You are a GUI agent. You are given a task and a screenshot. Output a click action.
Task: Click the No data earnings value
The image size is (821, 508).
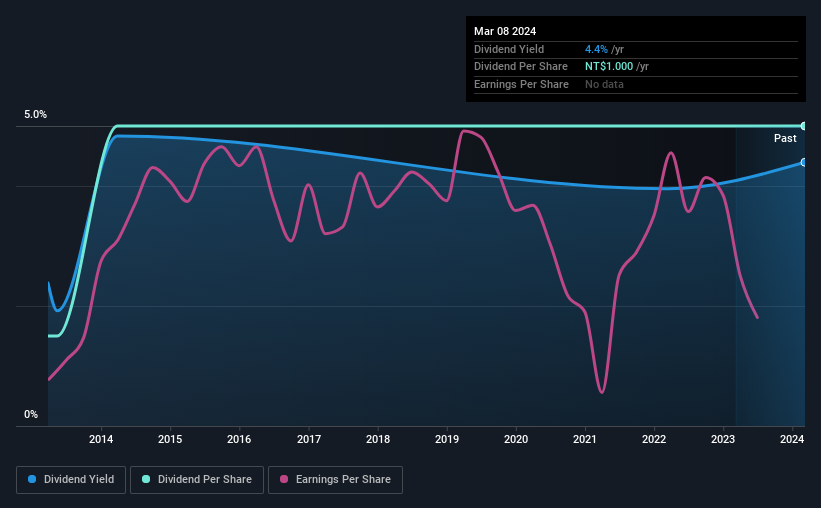point(604,84)
